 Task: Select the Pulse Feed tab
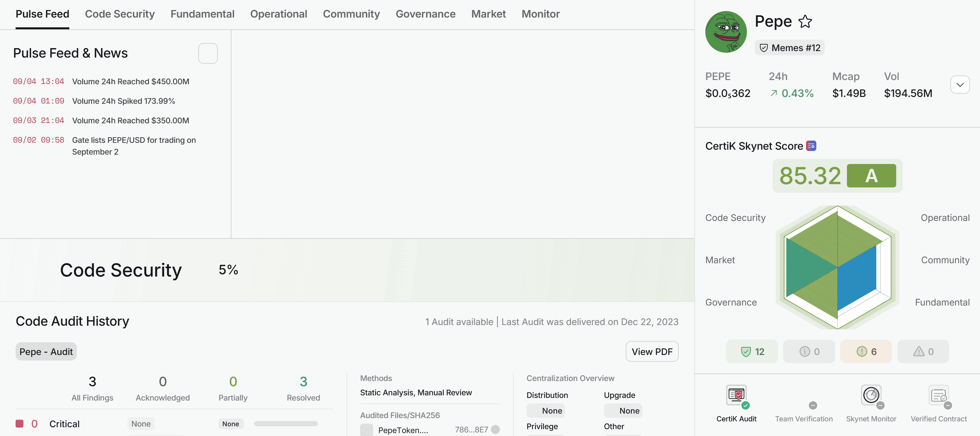[x=42, y=14]
